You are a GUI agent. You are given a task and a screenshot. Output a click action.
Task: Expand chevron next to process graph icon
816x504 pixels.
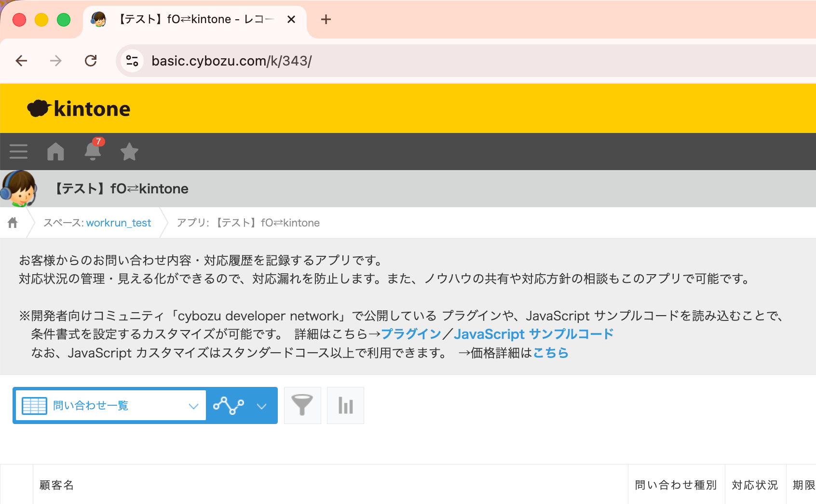pyautogui.click(x=262, y=406)
